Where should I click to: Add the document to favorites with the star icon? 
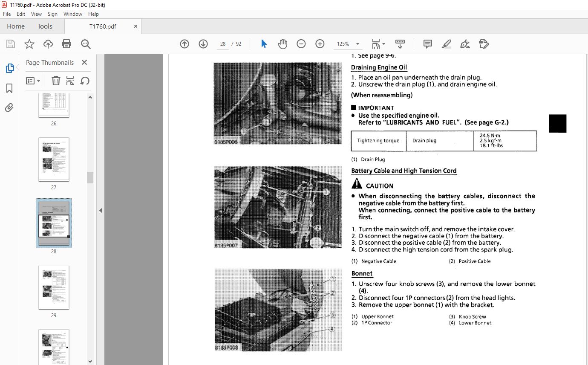click(29, 44)
